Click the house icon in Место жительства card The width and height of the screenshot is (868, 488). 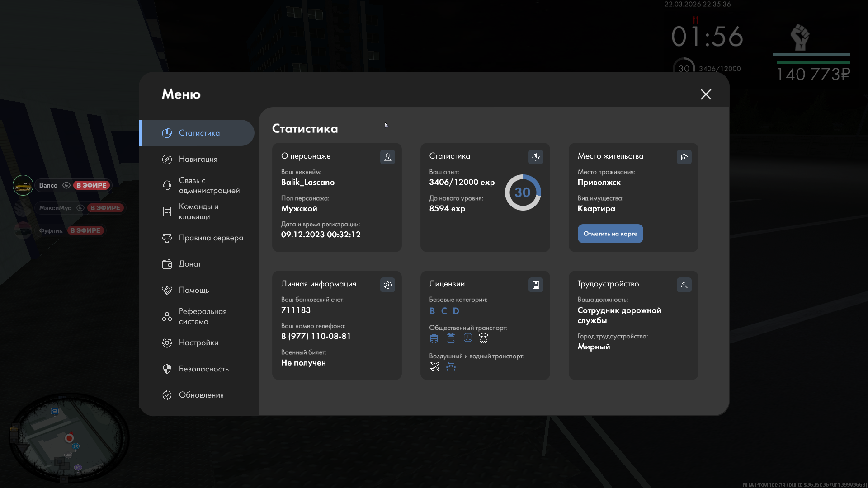click(684, 157)
